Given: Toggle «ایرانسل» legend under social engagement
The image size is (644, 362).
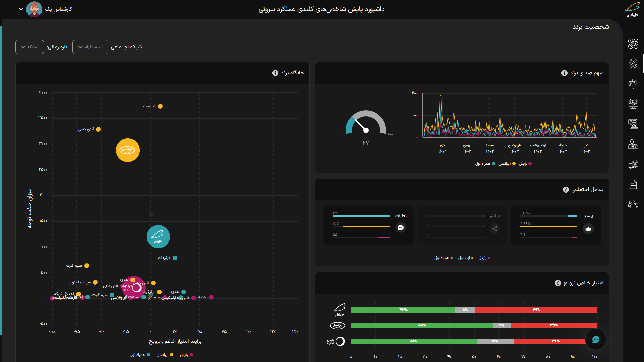Looking at the screenshot, I should tap(466, 258).
